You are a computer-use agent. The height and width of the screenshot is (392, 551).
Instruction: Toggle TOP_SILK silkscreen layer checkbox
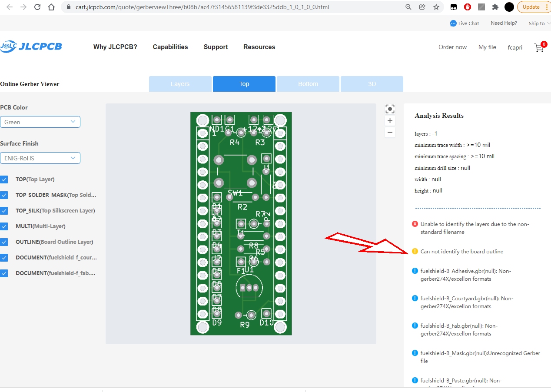coord(4,211)
